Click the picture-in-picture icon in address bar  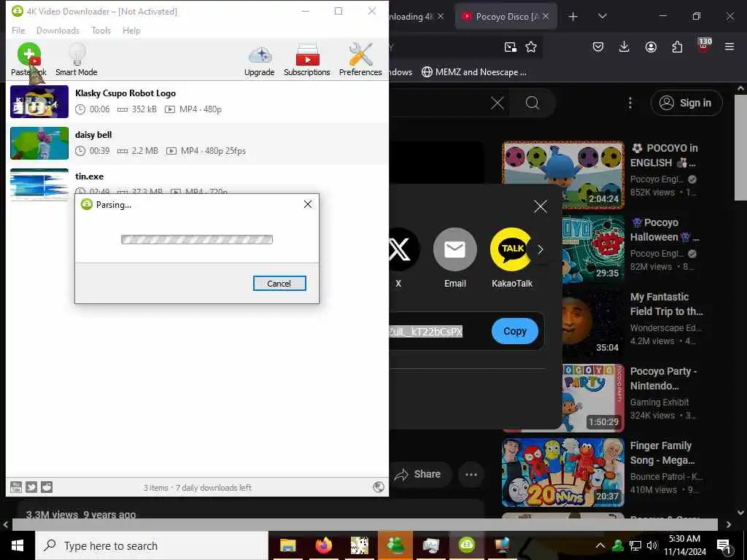pyautogui.click(x=510, y=47)
